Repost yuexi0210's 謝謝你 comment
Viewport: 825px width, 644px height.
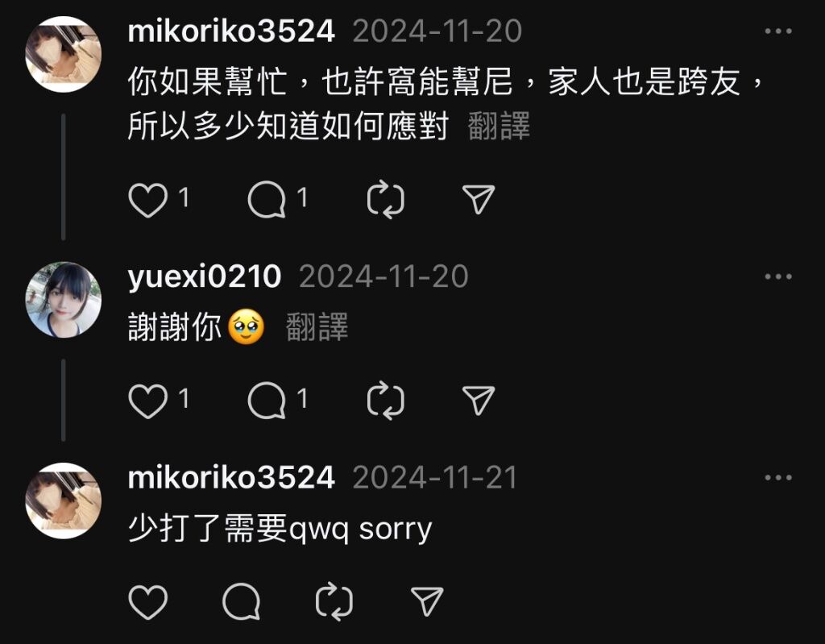386,401
